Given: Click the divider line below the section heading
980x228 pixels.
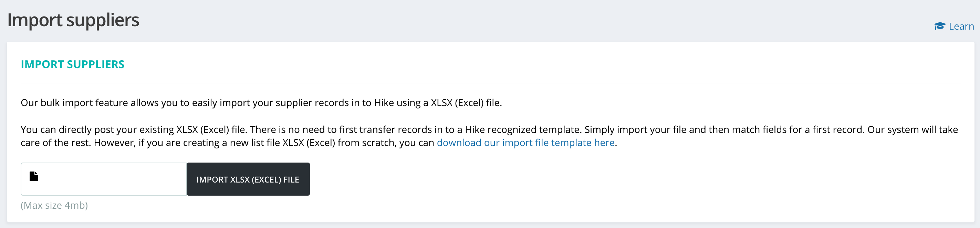Looking at the screenshot, I should point(490,83).
